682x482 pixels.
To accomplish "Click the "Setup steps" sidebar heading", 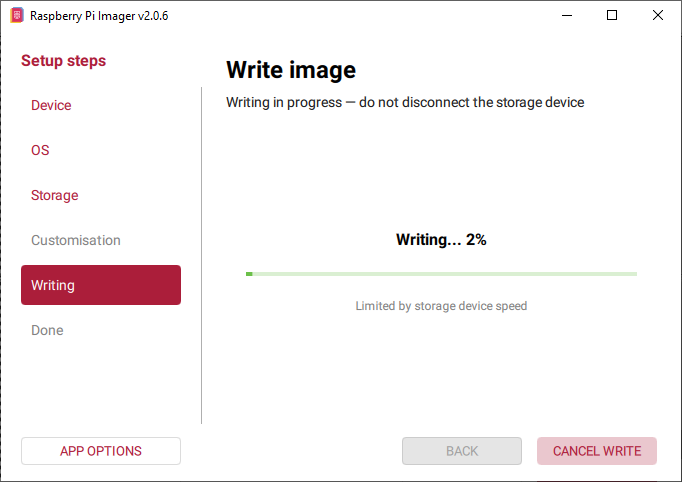I will tap(64, 61).
